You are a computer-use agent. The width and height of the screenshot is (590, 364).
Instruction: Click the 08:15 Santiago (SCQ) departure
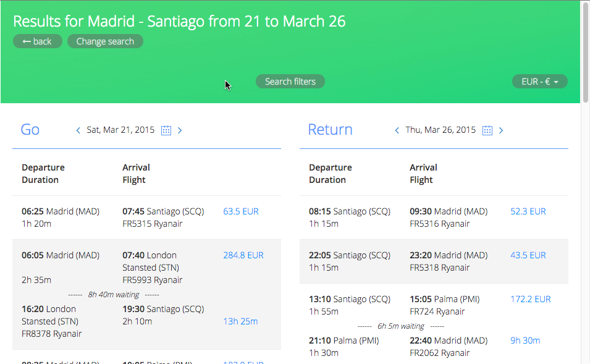coord(350,211)
